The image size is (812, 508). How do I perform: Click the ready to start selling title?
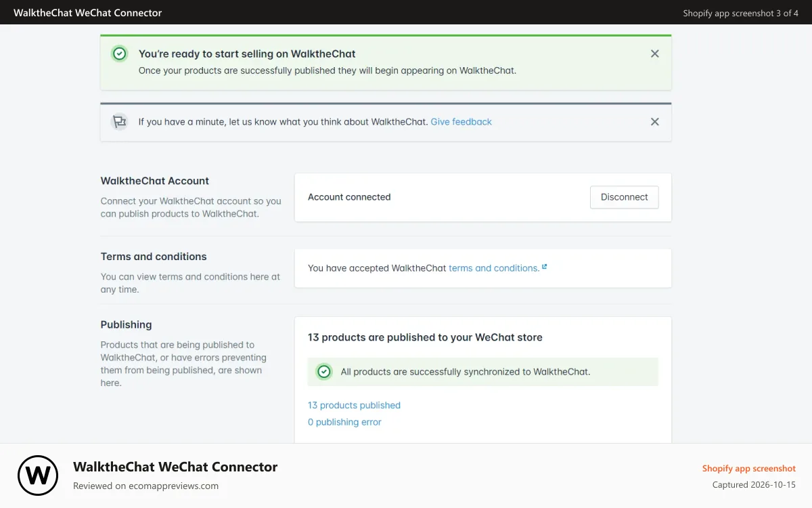click(x=247, y=54)
